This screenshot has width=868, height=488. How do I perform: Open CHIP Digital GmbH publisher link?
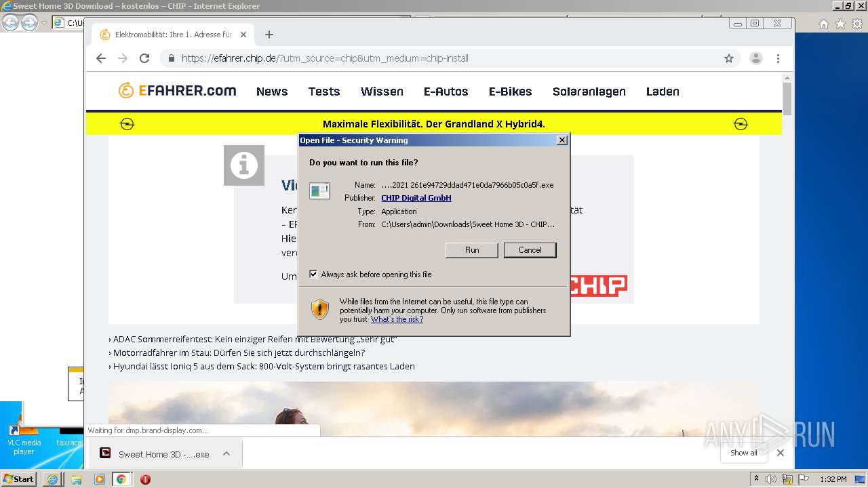[416, 198]
